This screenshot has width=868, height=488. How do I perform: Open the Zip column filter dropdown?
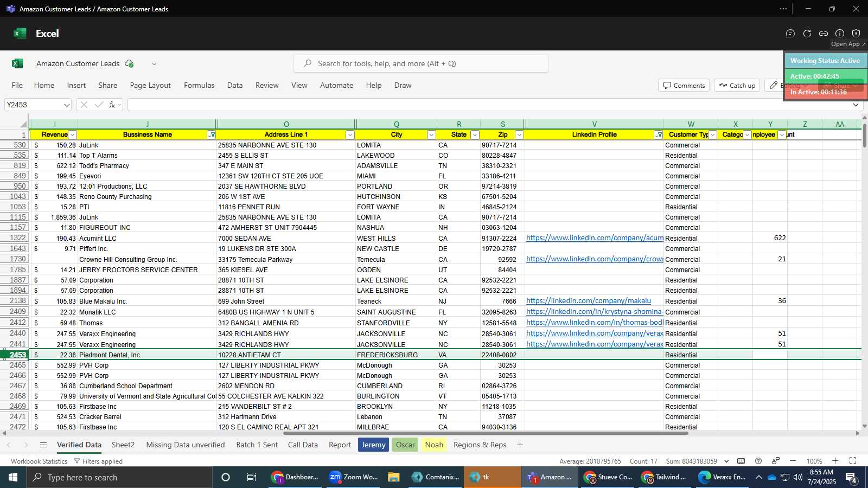pos(519,135)
